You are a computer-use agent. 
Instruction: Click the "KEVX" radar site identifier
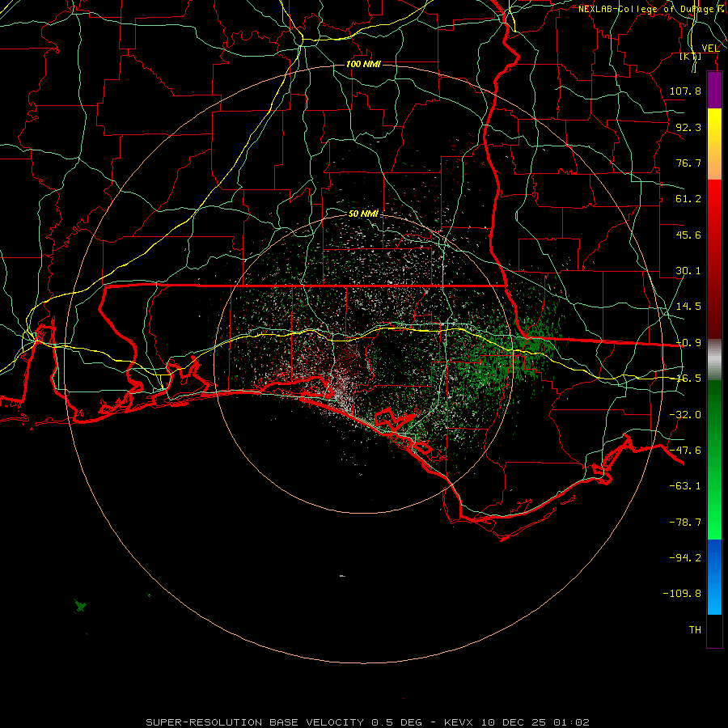tap(459, 722)
